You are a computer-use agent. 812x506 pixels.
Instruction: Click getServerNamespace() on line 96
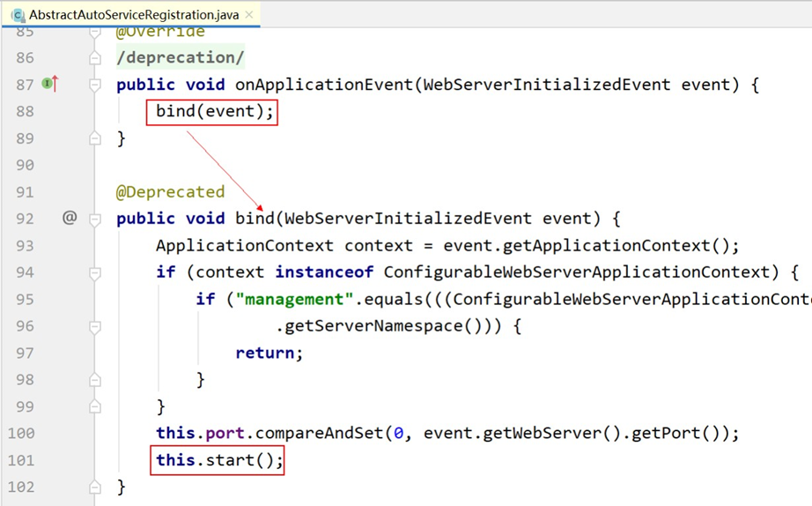click(383, 326)
